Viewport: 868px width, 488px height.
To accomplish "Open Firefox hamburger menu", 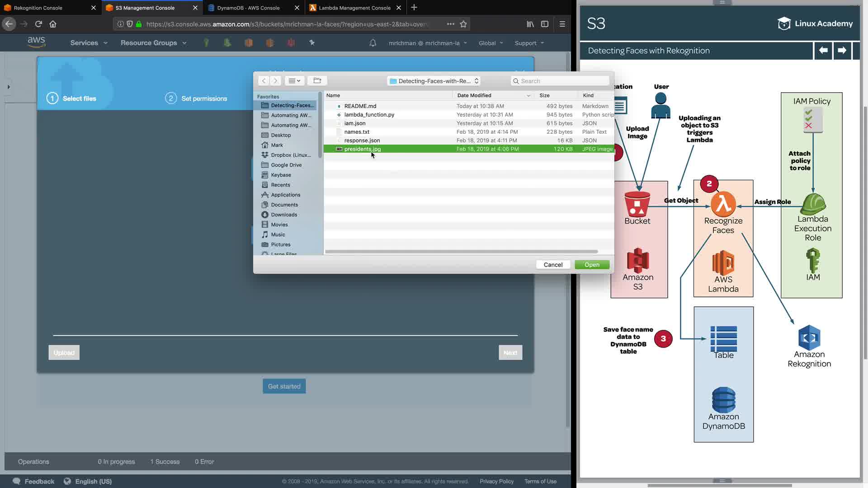I will click(x=562, y=24).
